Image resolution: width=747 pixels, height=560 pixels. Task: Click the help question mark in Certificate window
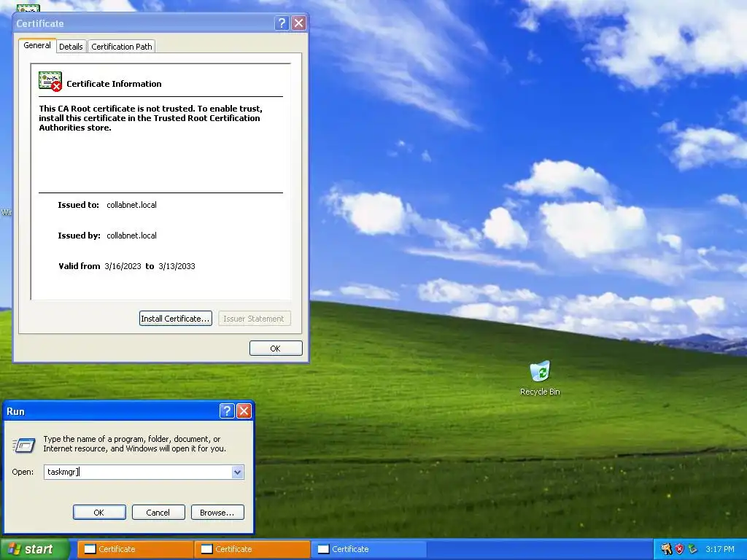[282, 23]
